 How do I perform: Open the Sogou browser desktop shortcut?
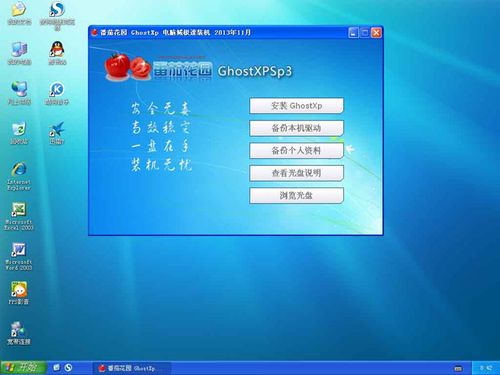point(57,9)
